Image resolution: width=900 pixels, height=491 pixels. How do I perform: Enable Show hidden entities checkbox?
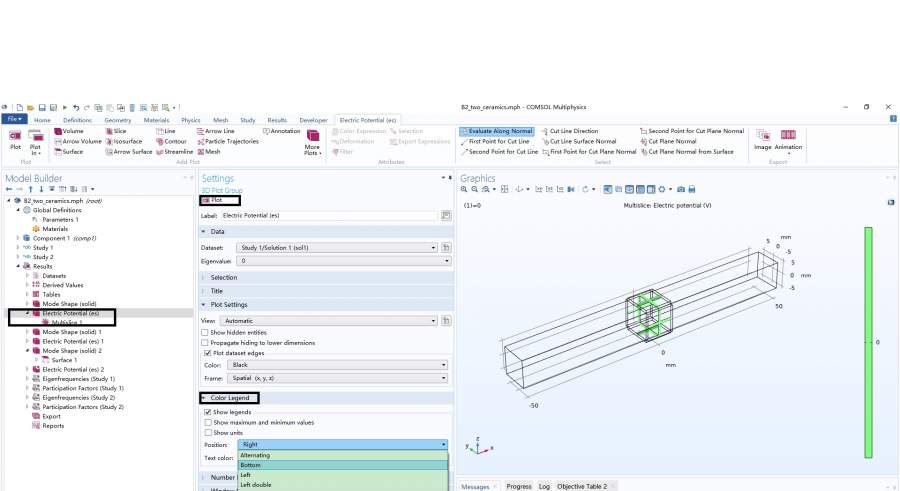[205, 332]
